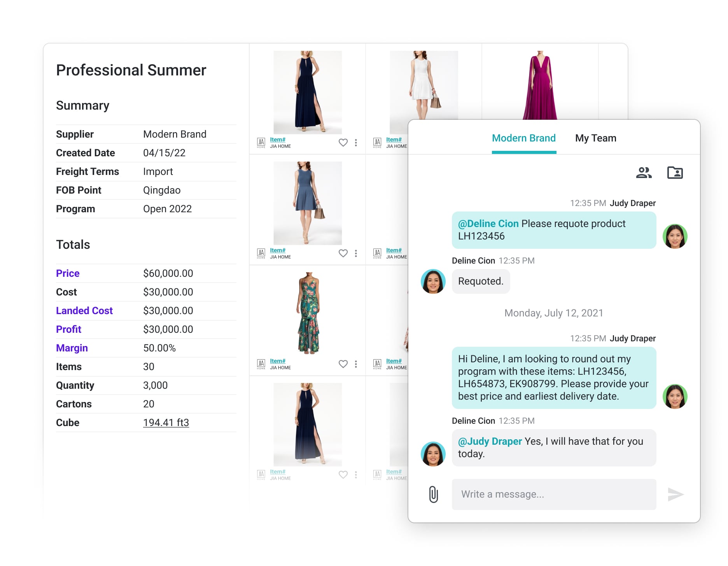Click the @Deline Cion mention in chat
Image resolution: width=728 pixels, height=566 pixels.
point(488,224)
